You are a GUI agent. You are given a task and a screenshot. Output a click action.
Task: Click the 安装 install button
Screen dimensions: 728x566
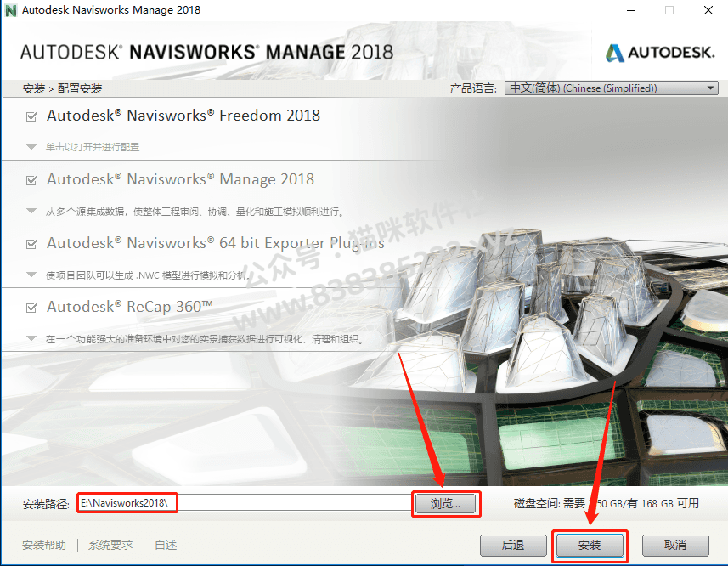point(590,545)
